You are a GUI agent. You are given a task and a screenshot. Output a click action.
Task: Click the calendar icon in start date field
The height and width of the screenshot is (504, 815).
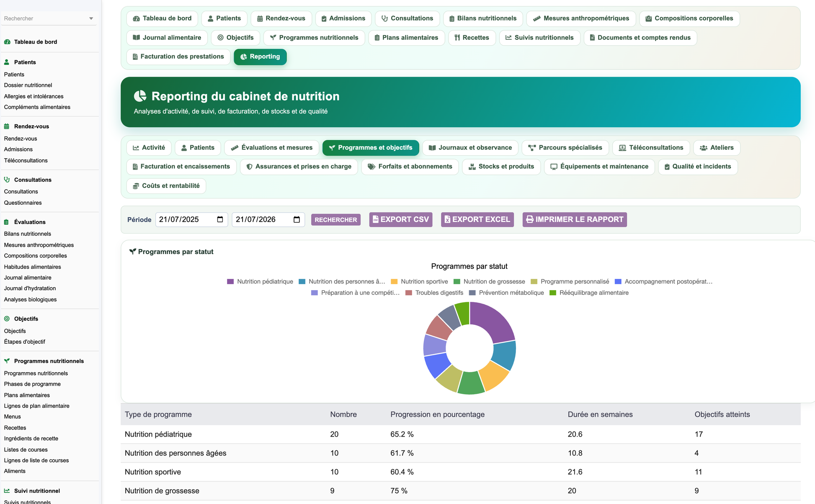pyautogui.click(x=220, y=219)
